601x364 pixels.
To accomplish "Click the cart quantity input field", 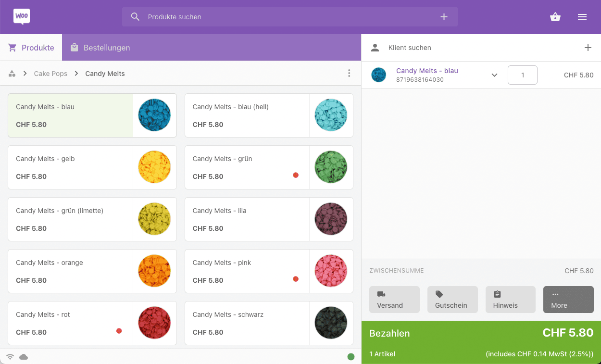I will click(x=522, y=75).
